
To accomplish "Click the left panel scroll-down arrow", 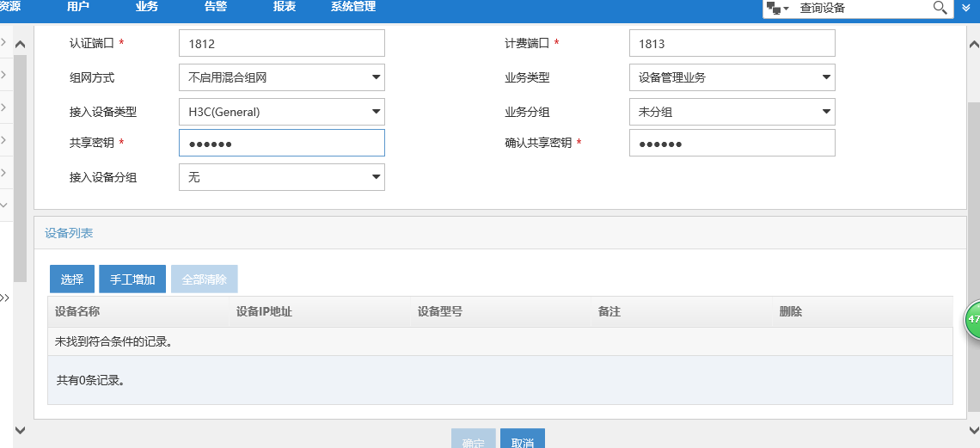I will click(20, 430).
